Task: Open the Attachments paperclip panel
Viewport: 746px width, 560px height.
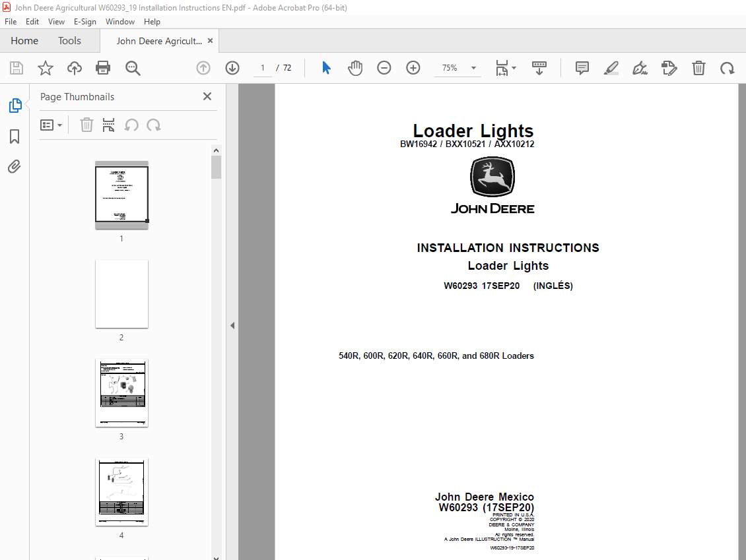Action: [x=15, y=167]
